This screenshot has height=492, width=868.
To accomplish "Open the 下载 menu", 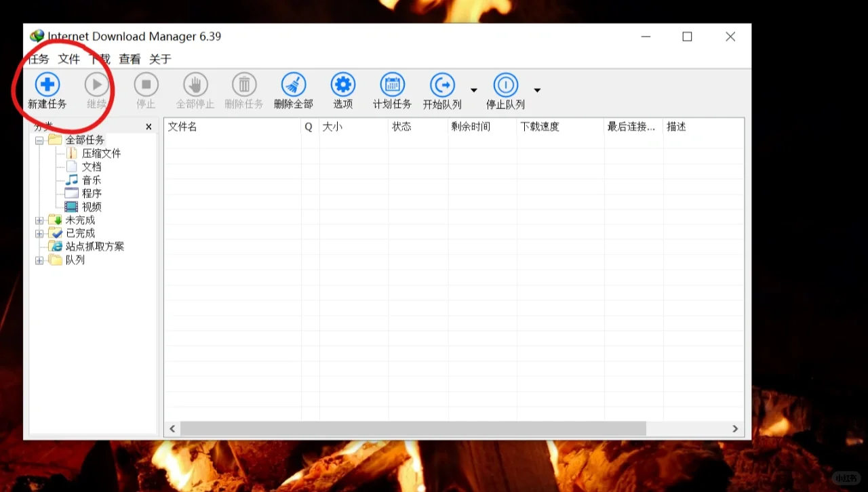I will point(99,59).
